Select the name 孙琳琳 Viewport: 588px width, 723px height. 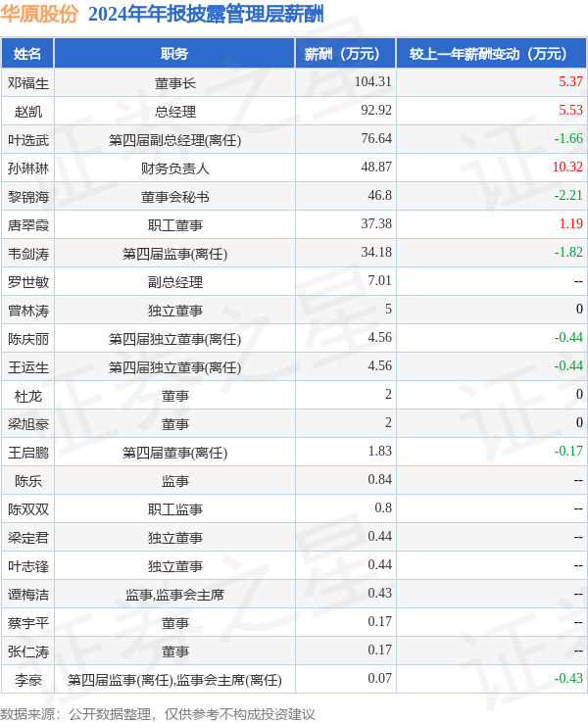click(x=28, y=169)
